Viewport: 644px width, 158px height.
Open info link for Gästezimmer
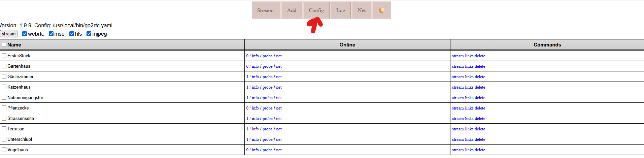(255, 77)
